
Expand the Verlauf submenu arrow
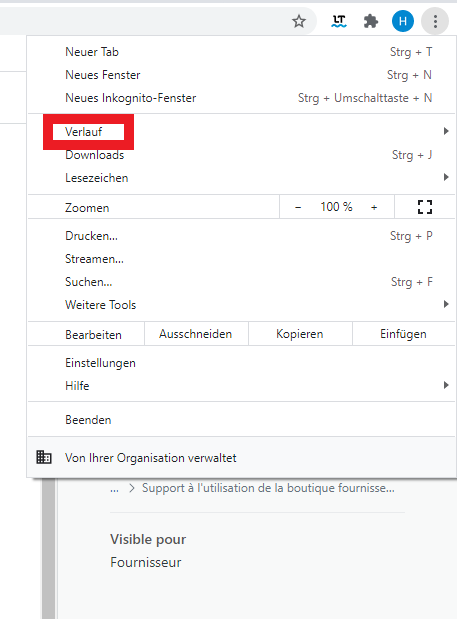point(446,131)
